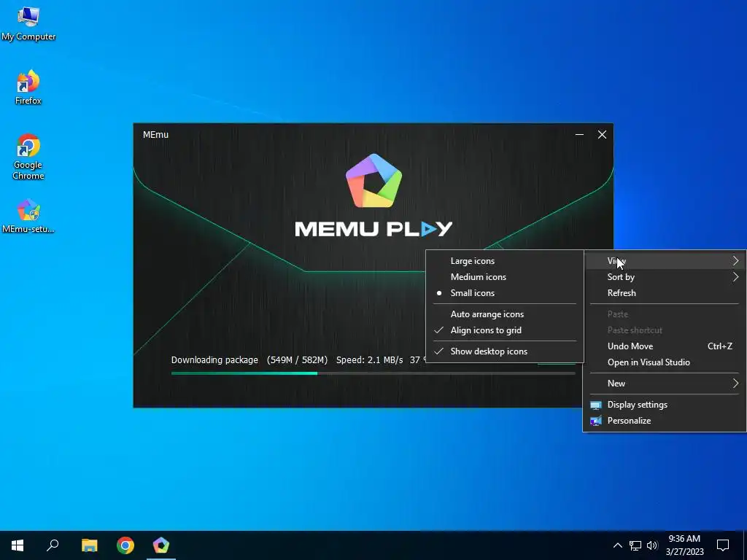
Task: Expand the Sort by submenu arrow
Action: [x=736, y=277]
